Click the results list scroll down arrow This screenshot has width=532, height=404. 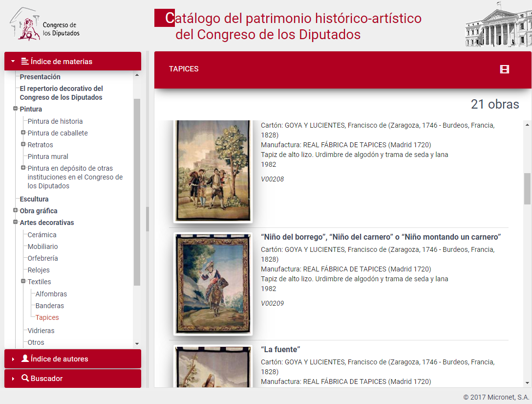[527, 383]
